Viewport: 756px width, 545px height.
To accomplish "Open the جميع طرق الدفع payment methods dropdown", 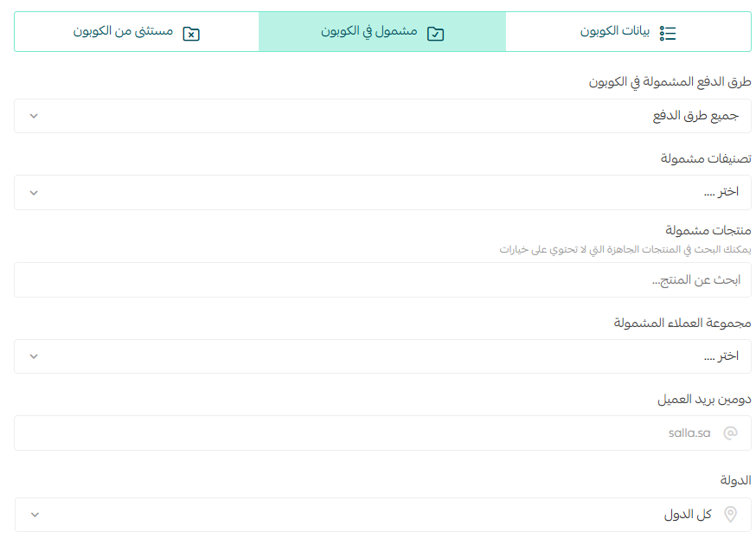I will 382,116.
